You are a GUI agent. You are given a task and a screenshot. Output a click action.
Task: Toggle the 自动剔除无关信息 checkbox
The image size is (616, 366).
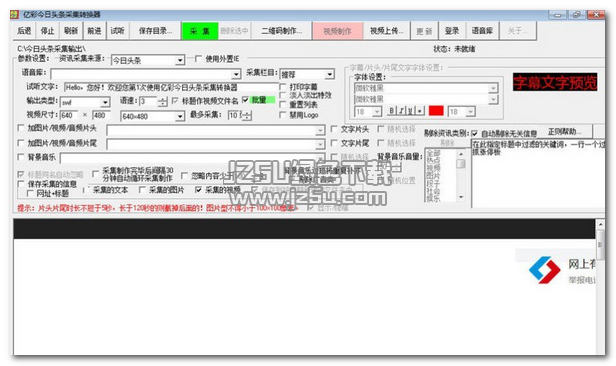point(475,133)
